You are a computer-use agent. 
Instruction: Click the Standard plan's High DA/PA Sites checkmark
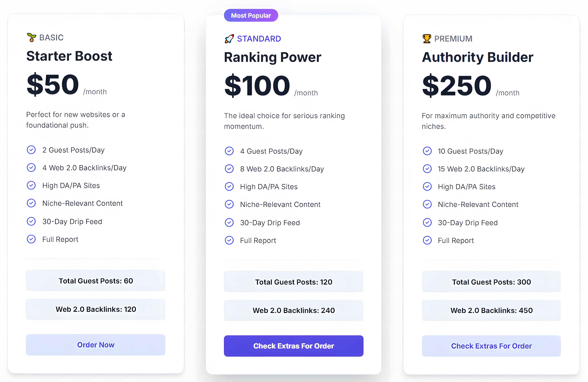[229, 187]
